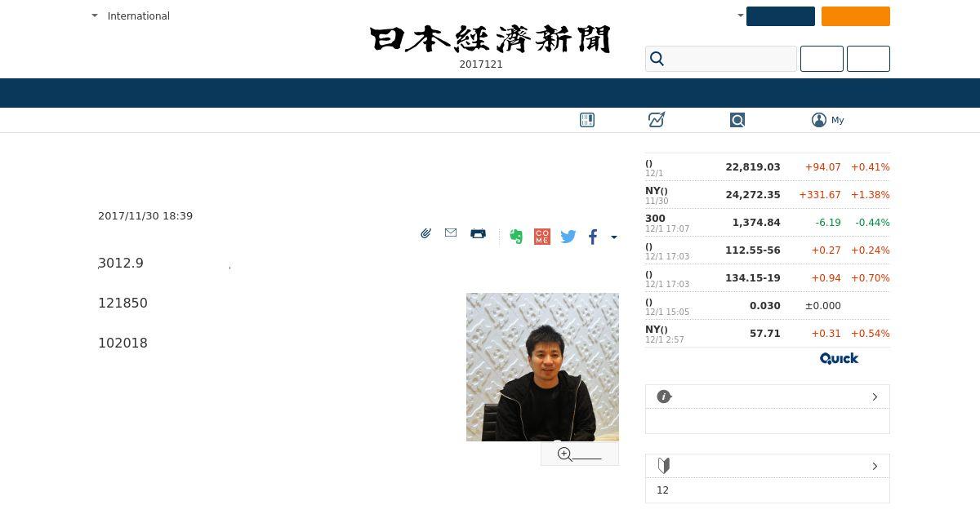
Task: Open the newspaper viewer icon
Action: pyautogui.click(x=587, y=120)
